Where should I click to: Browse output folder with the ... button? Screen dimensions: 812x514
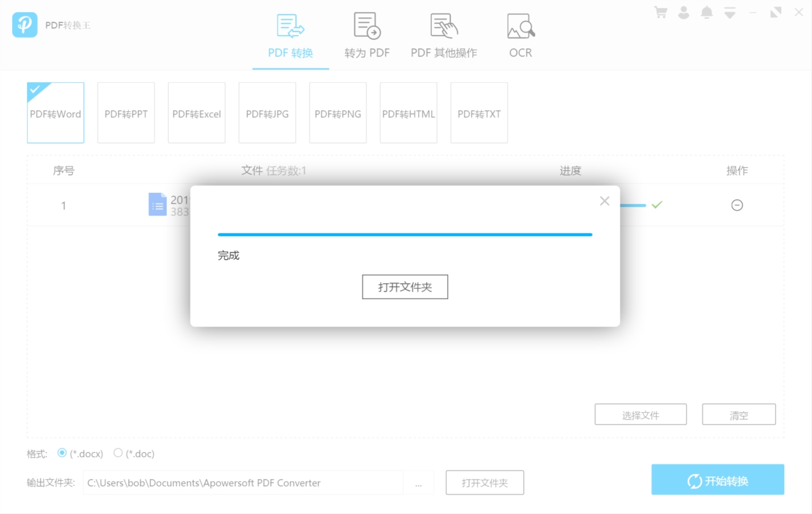coord(418,483)
